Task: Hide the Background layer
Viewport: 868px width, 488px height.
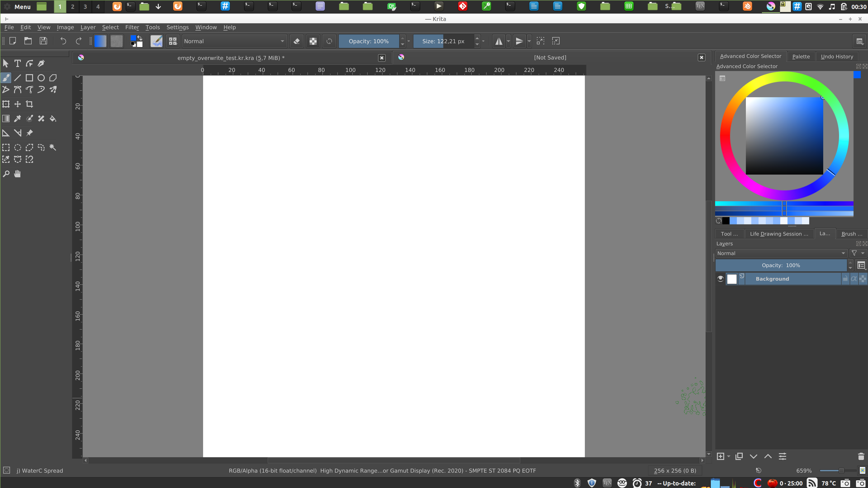Action: (720, 279)
